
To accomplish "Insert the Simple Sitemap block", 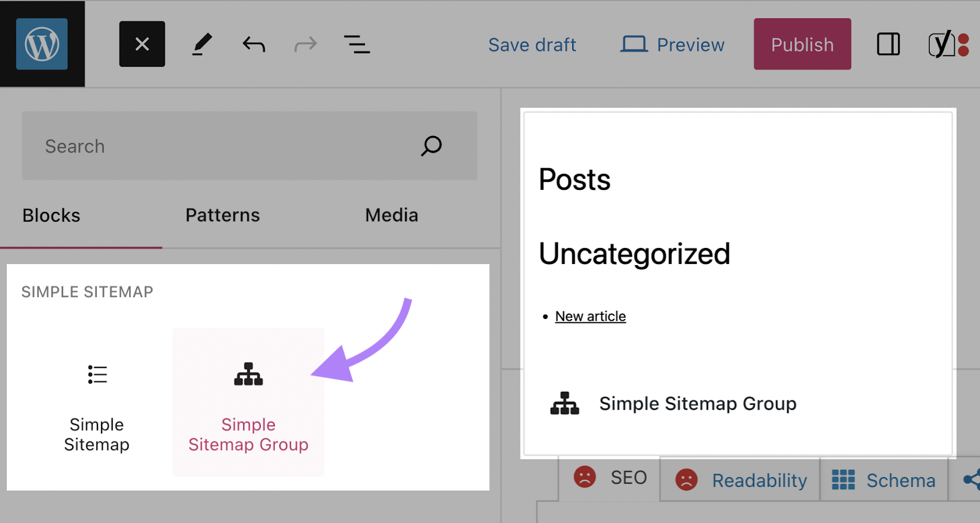I will (x=97, y=402).
